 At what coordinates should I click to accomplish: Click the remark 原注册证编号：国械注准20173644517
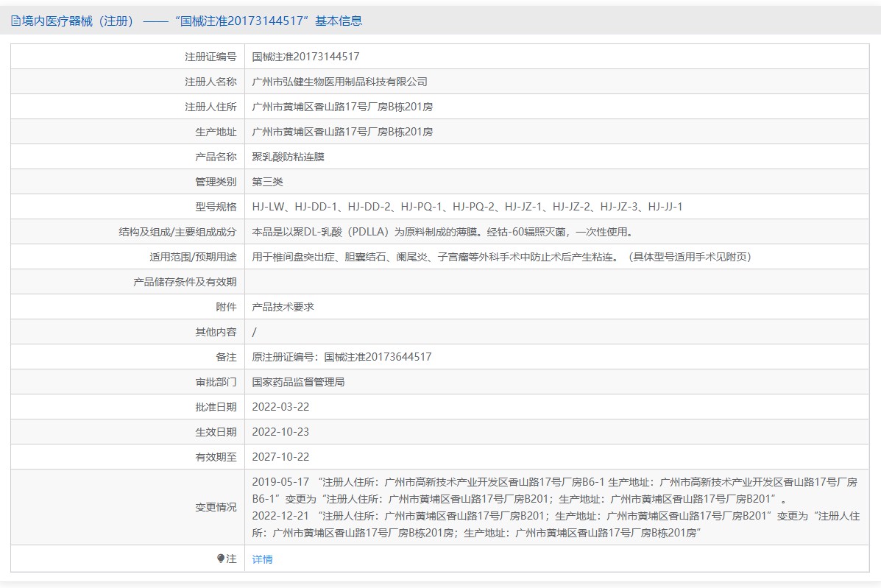pyautogui.click(x=342, y=357)
